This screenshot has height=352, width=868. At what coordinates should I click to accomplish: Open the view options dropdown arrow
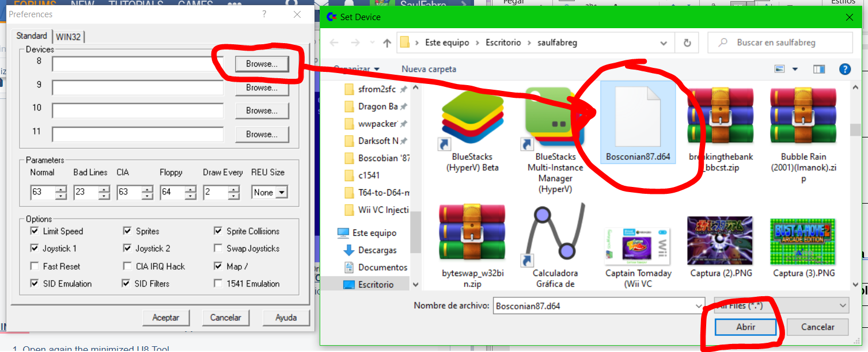point(795,69)
